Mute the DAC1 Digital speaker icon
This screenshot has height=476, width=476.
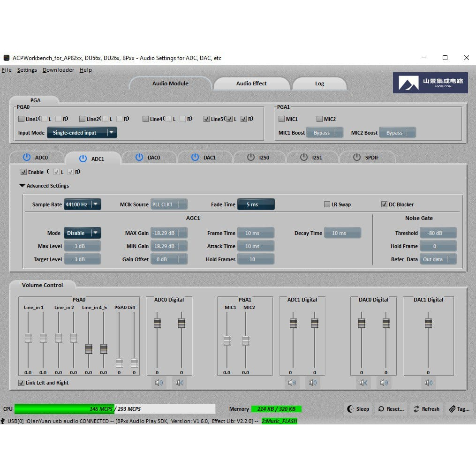pos(428,383)
